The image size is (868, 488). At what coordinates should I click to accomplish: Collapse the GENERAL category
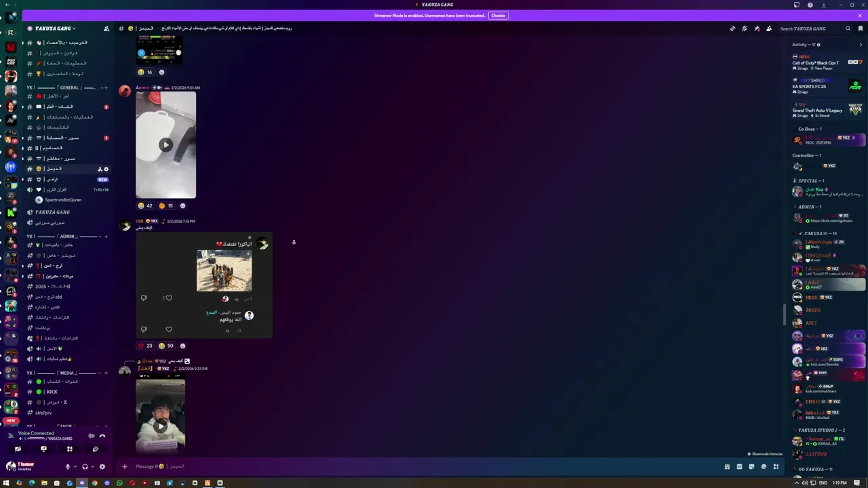click(x=64, y=87)
